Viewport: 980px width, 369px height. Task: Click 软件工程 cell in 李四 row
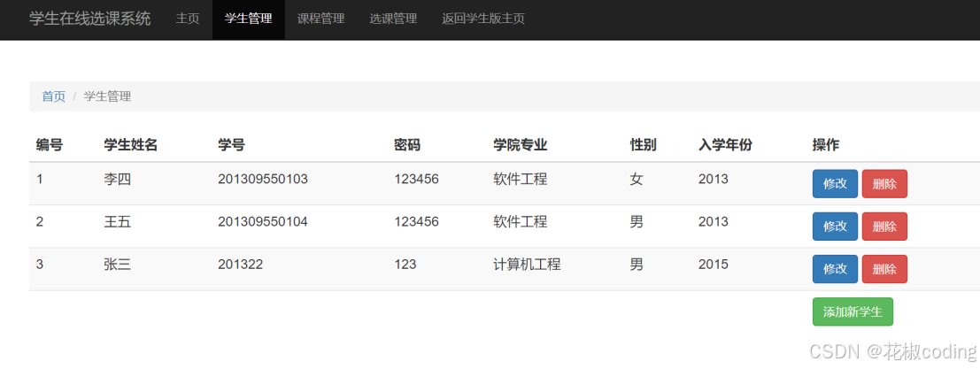click(520, 180)
